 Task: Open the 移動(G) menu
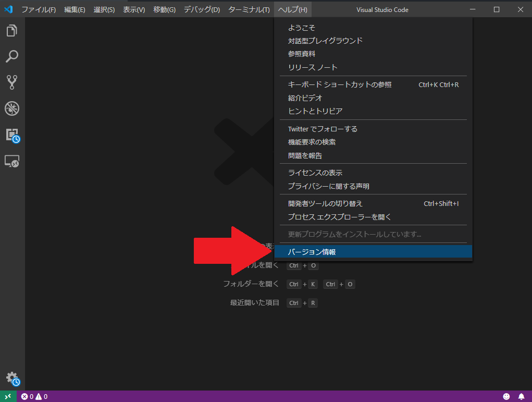(x=165, y=9)
